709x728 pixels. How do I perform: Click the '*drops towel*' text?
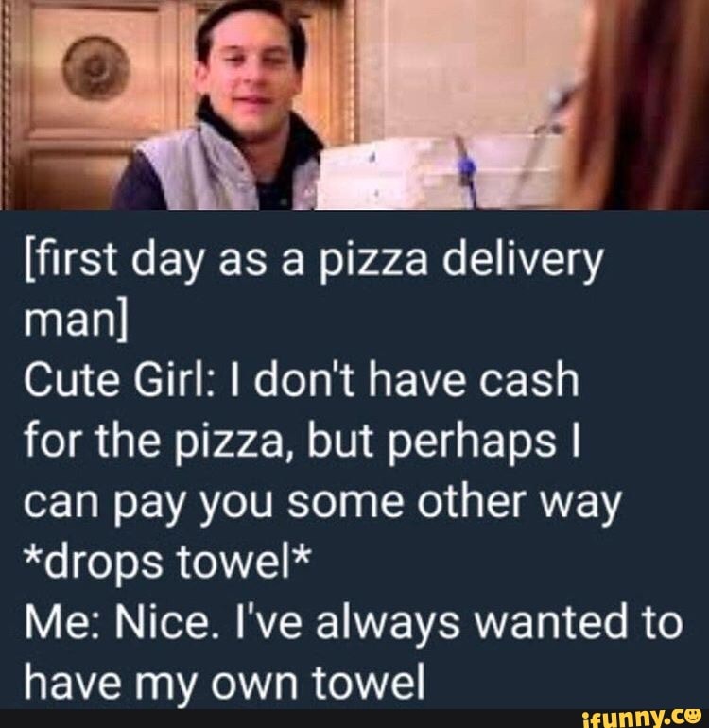coord(164,561)
